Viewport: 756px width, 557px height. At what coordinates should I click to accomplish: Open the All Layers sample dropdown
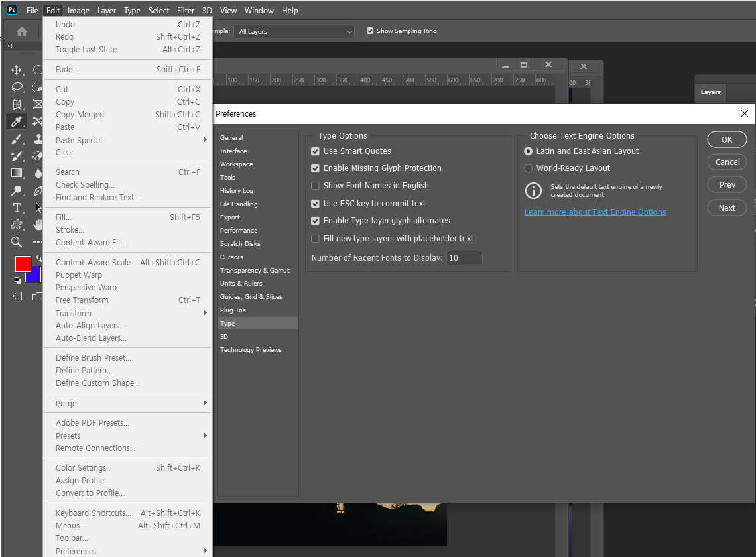[x=294, y=31]
